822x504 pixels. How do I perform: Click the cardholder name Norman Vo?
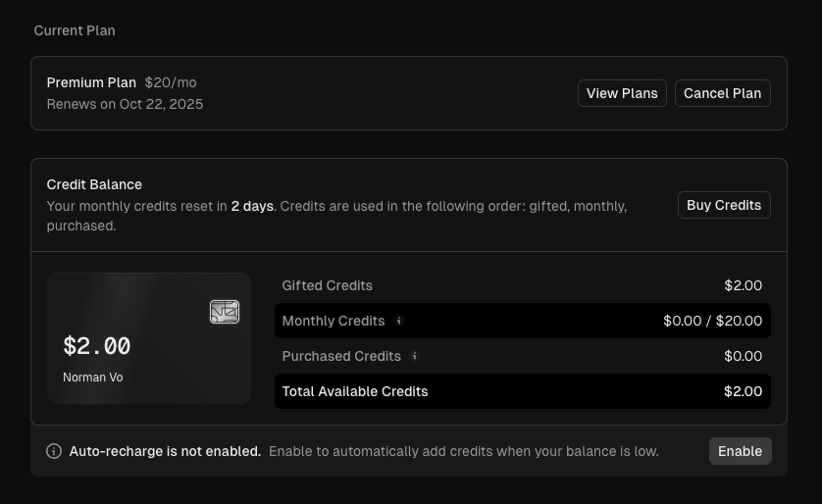click(93, 378)
